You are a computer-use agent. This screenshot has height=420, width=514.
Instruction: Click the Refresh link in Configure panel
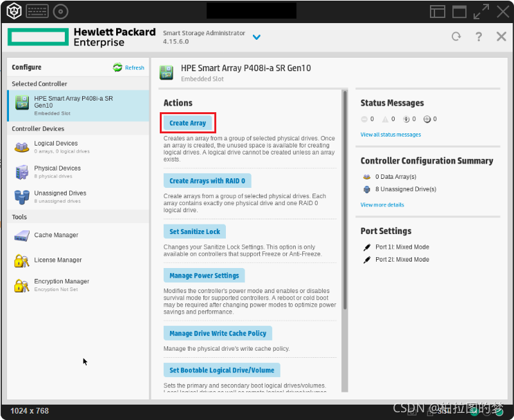[134, 68]
